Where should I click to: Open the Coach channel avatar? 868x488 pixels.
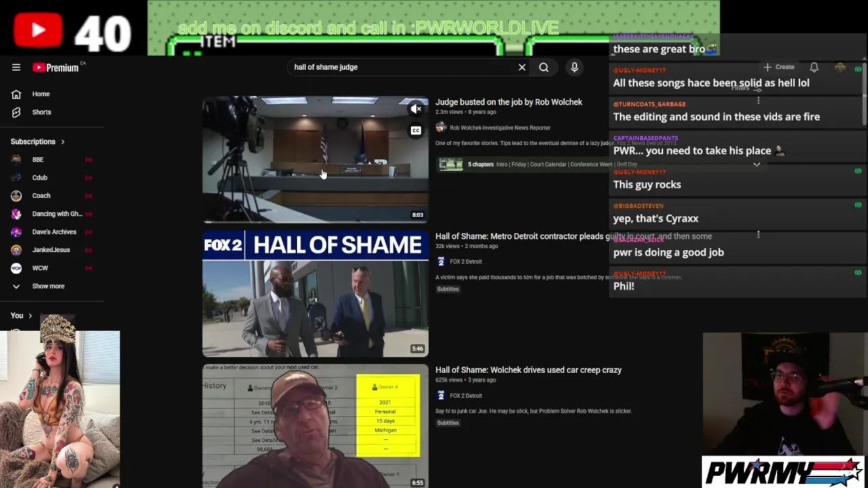coord(16,196)
